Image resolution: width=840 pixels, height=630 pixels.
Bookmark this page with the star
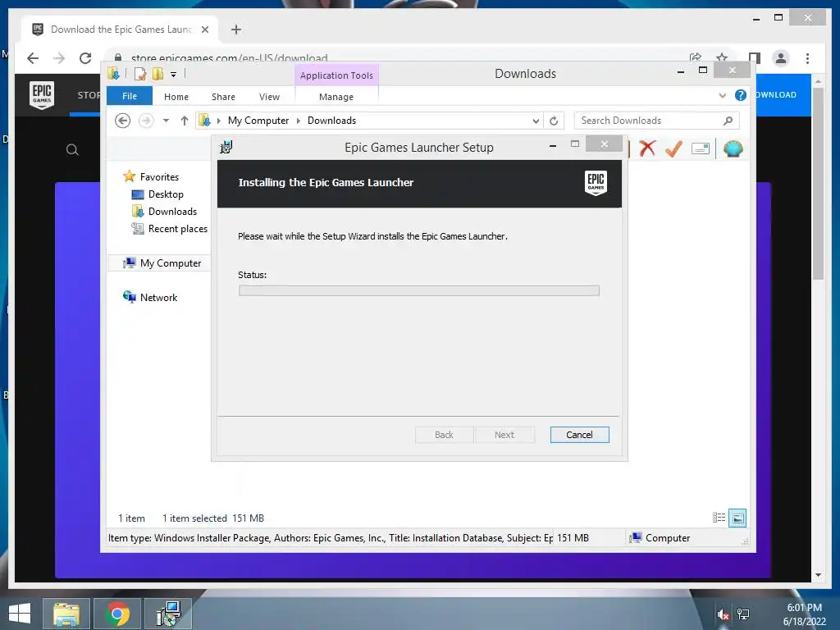722,57
